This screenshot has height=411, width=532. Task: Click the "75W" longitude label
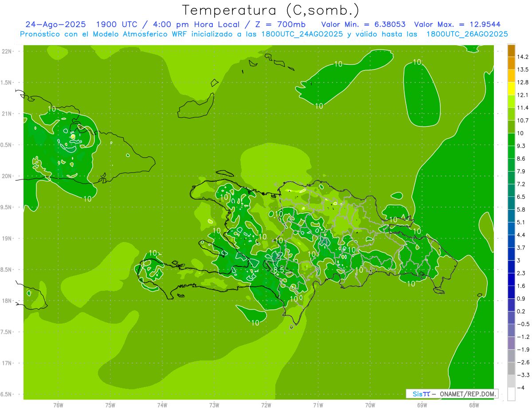point(110,405)
